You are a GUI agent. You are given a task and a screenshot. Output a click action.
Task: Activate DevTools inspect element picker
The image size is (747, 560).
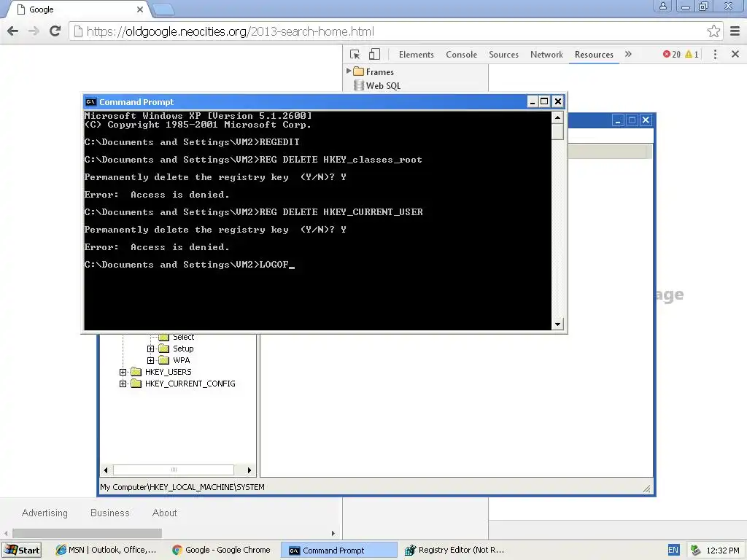355,54
